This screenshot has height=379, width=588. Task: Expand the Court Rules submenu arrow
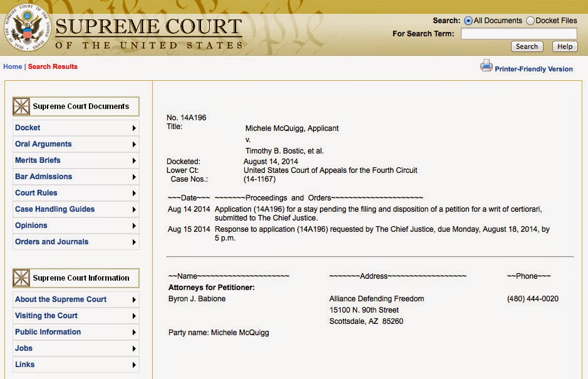(x=134, y=193)
